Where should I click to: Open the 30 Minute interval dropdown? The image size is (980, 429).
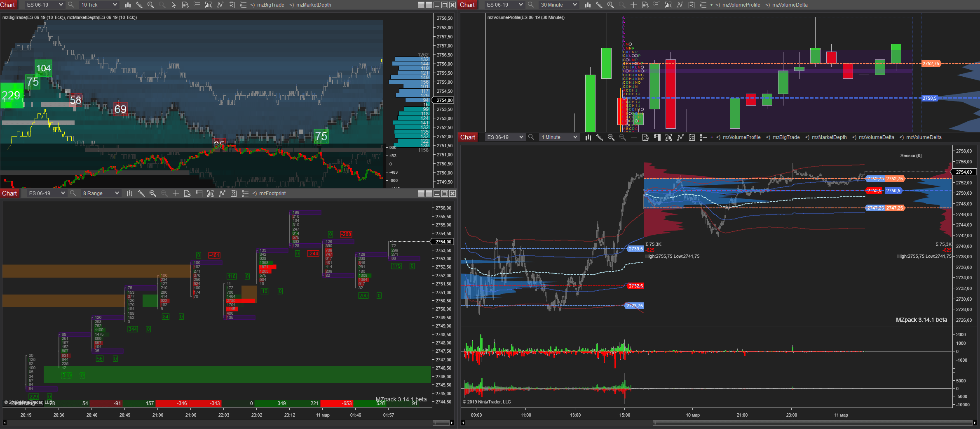(558, 5)
